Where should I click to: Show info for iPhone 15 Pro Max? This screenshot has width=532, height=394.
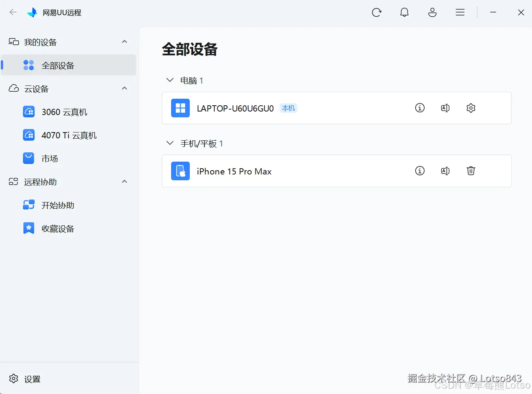coord(420,171)
